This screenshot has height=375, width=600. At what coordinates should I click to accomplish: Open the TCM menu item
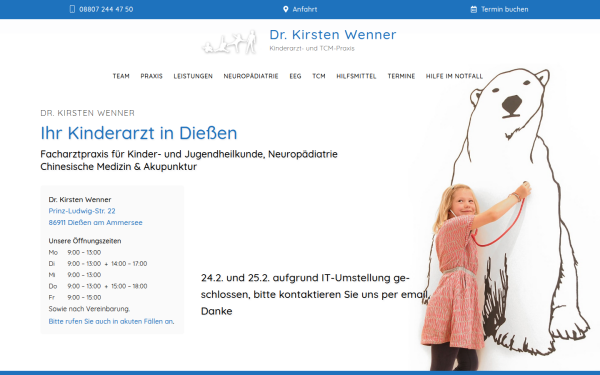click(319, 76)
